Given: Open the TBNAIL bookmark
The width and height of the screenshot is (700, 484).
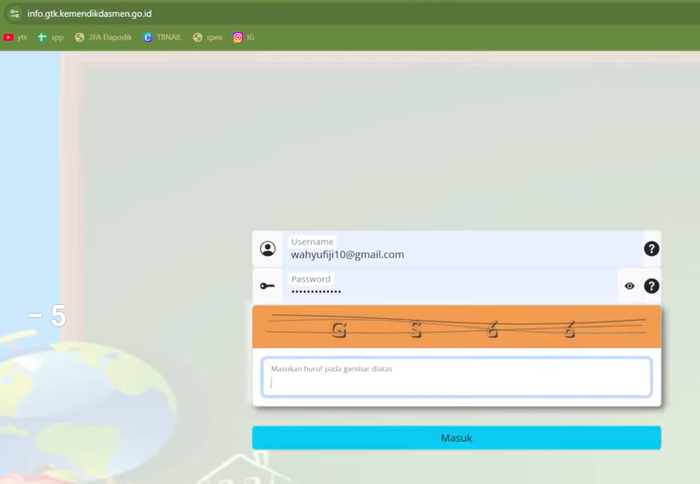Looking at the screenshot, I should [x=162, y=37].
